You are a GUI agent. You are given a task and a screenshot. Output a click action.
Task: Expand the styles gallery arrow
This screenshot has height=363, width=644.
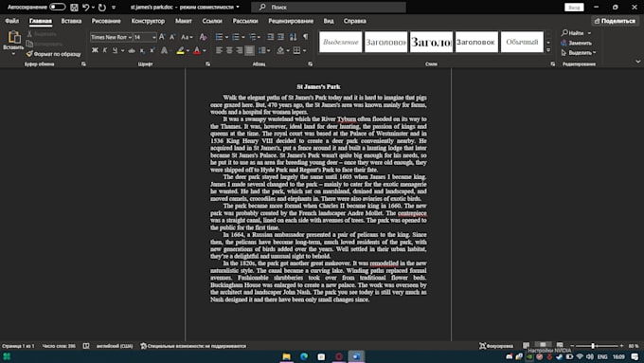point(548,50)
